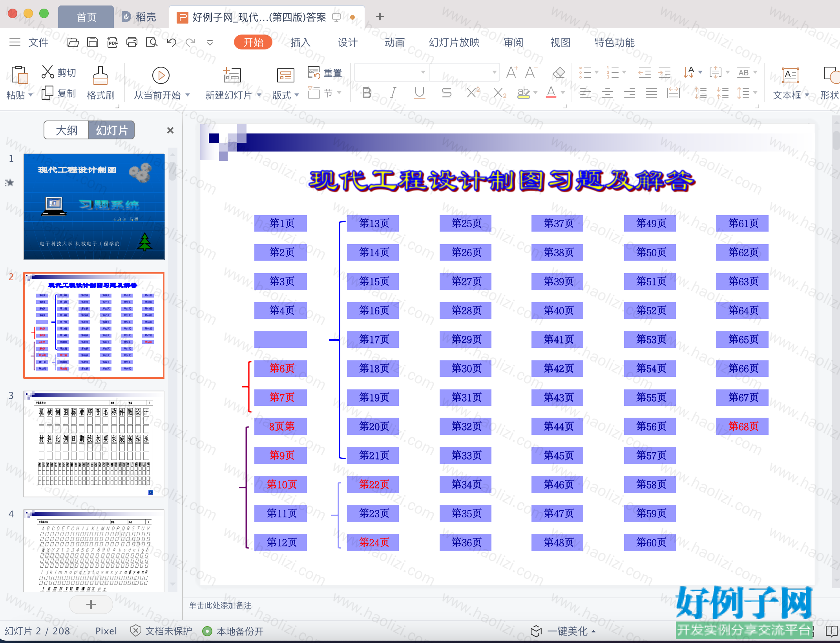Toggle strikethrough formatting
Viewport: 840px width, 643px height.
pyautogui.click(x=446, y=93)
